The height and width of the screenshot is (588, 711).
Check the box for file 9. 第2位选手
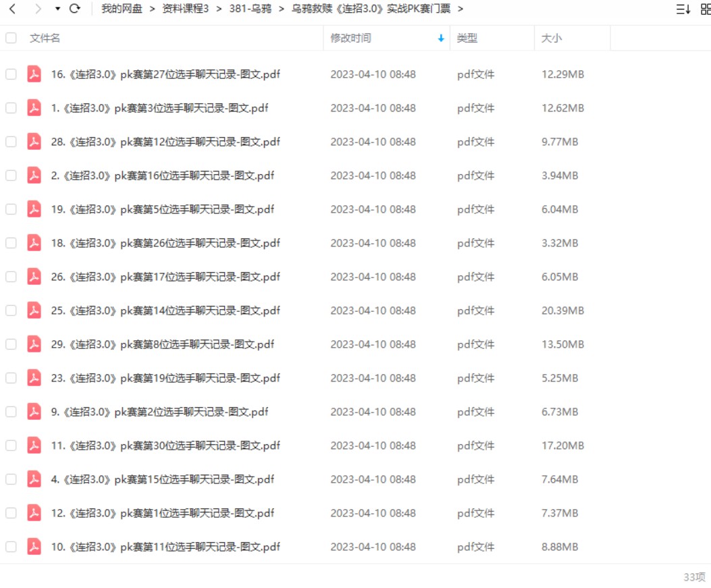click(x=11, y=412)
